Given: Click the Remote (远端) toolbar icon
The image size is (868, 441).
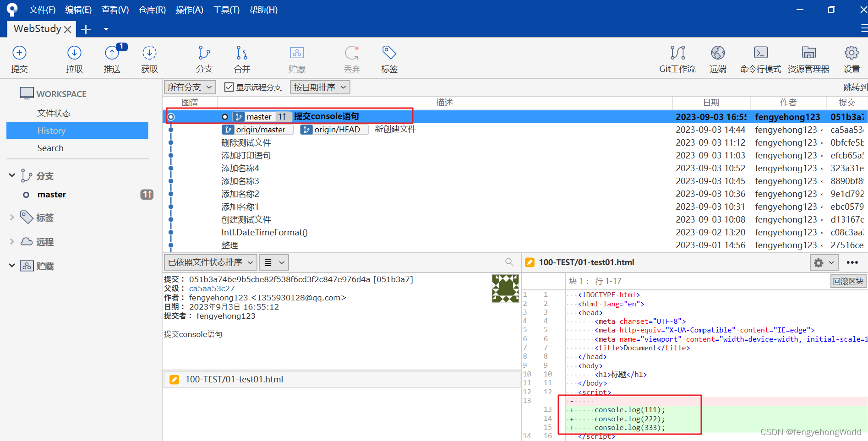Looking at the screenshot, I should click(718, 53).
